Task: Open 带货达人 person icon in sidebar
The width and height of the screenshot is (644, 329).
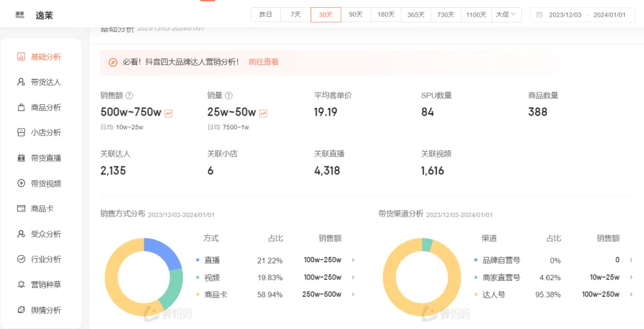Action: (x=21, y=82)
